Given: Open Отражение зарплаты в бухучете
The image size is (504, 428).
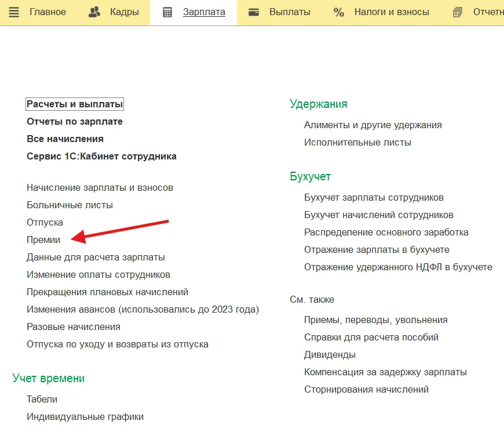Looking at the screenshot, I should (x=377, y=249).
